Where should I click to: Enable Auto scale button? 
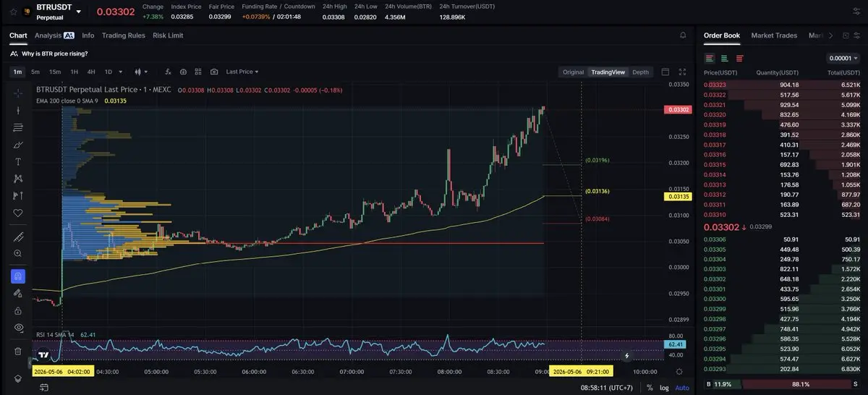682,388
